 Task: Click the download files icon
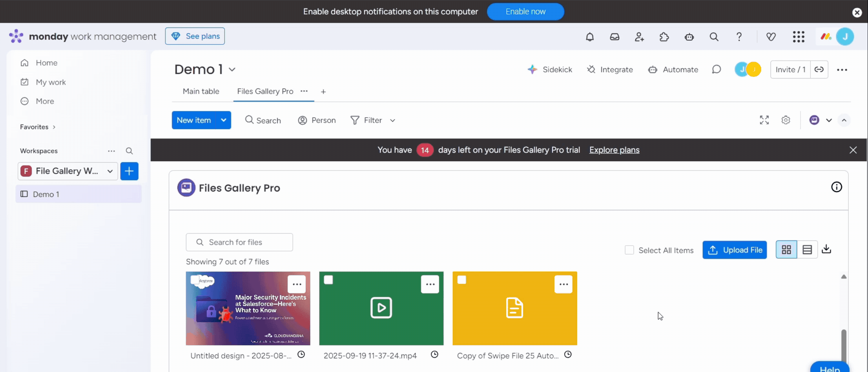click(x=826, y=249)
